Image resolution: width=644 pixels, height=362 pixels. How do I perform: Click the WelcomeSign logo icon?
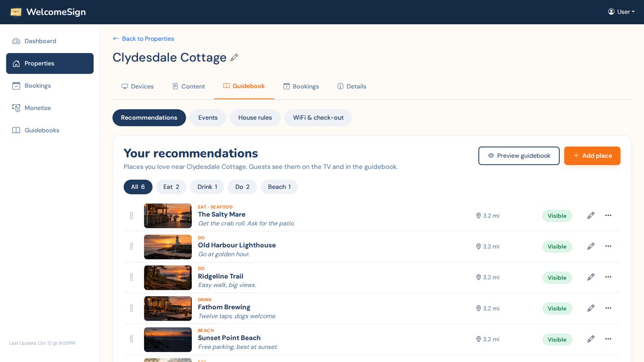point(16,12)
